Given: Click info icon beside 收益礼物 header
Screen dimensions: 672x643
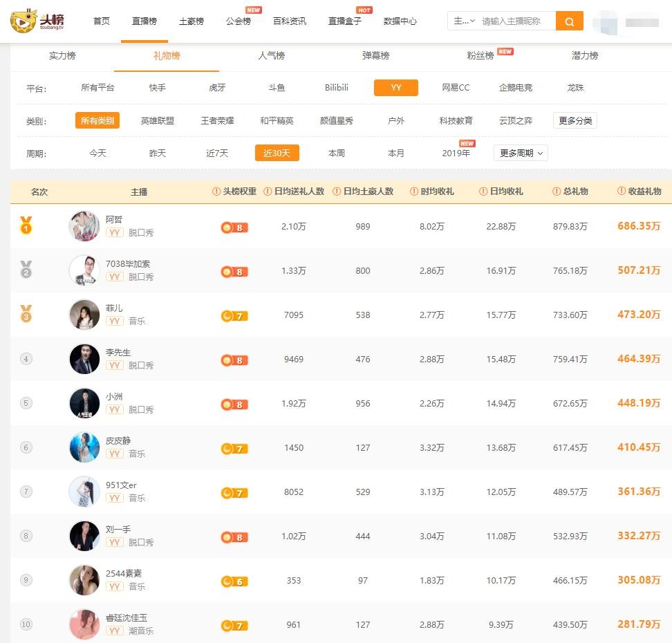Looking at the screenshot, I should click(622, 192).
